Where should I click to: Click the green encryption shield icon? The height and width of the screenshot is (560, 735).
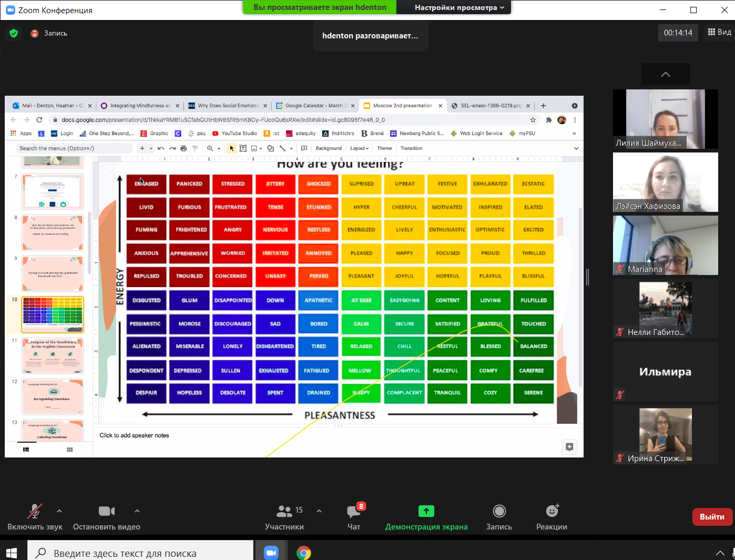coord(14,33)
